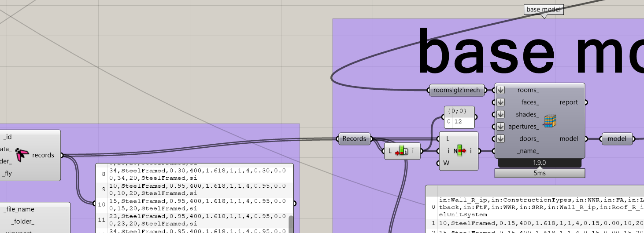Click the _file_name input label
The image size is (644, 233).
pyautogui.click(x=19, y=209)
